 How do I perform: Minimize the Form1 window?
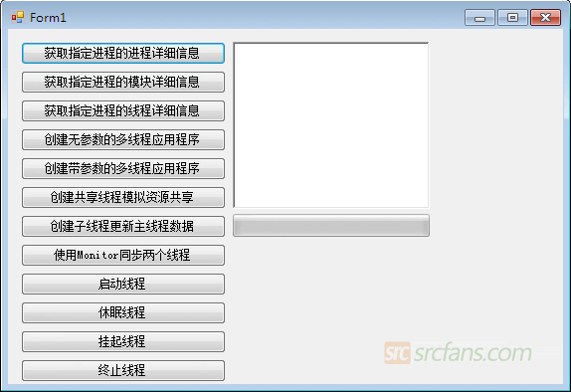pyautogui.click(x=479, y=18)
